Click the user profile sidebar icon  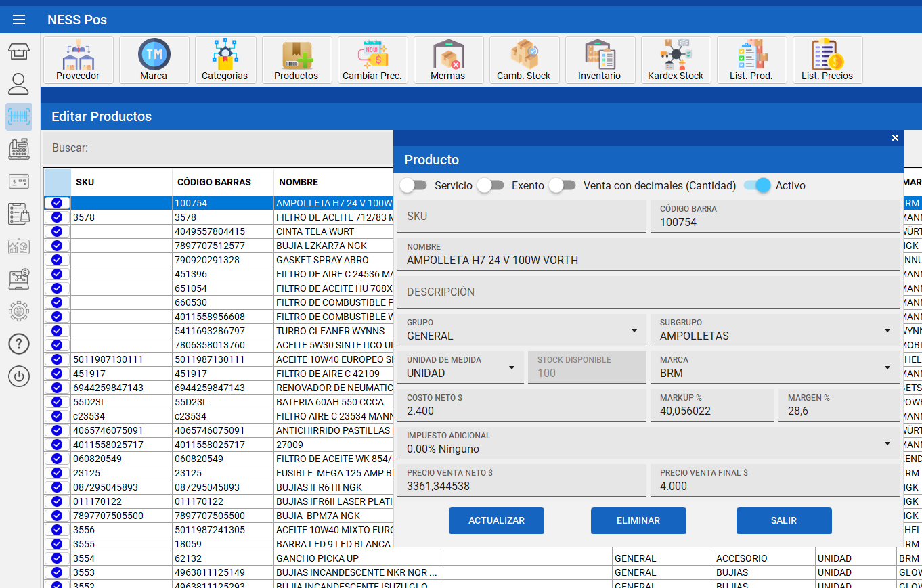tap(19, 84)
